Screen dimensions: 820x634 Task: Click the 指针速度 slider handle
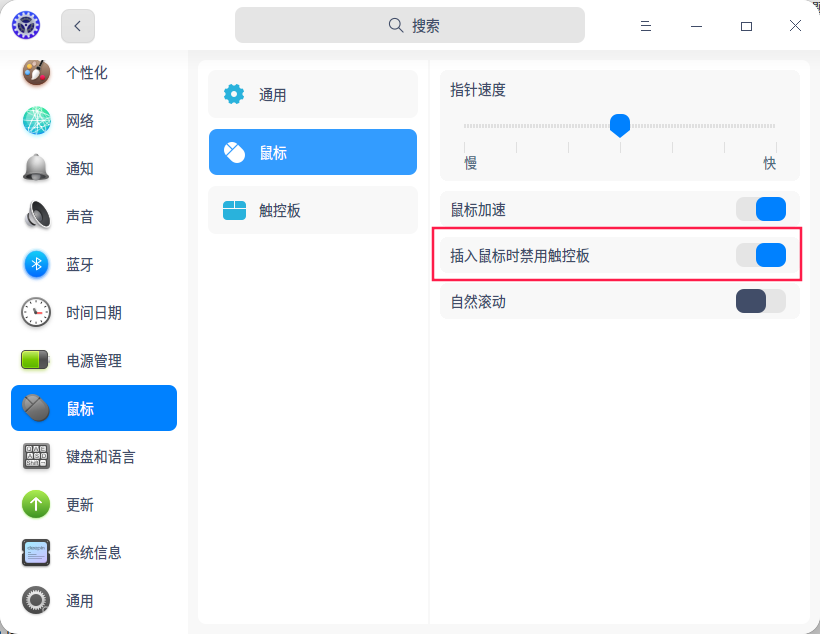click(620, 126)
